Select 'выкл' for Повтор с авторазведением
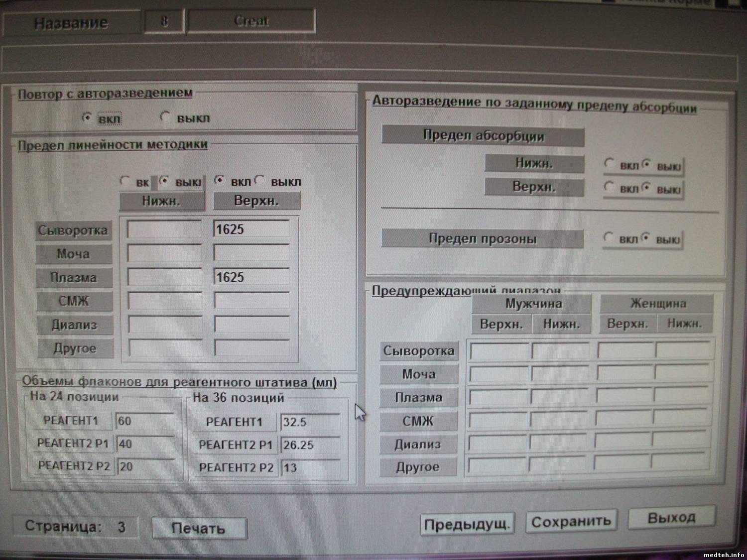Viewport: 747px width, 560px height. tap(164, 117)
